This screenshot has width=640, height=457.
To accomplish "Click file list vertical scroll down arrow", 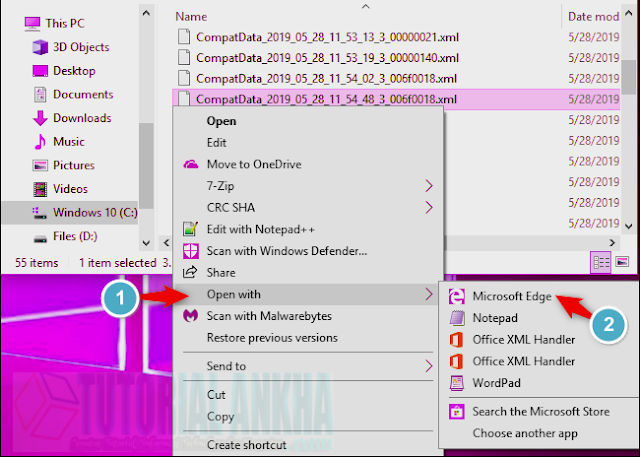I will (629, 226).
